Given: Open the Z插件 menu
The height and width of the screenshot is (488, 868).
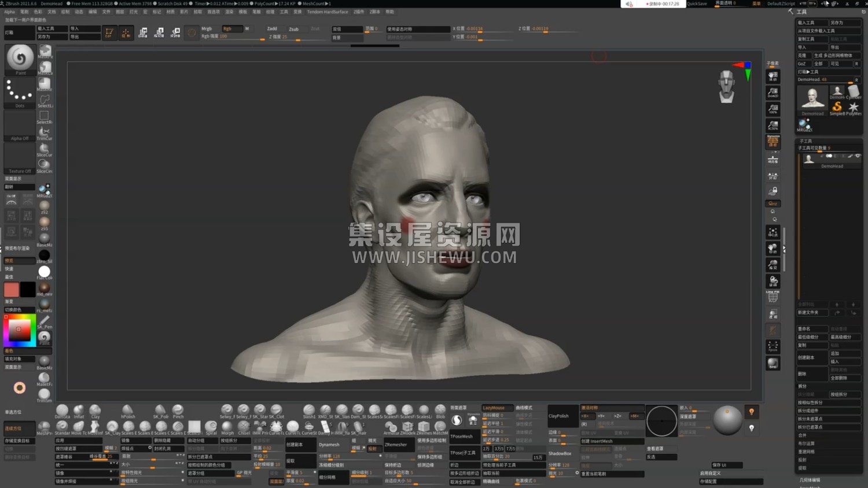Looking at the screenshot, I should pos(359,12).
